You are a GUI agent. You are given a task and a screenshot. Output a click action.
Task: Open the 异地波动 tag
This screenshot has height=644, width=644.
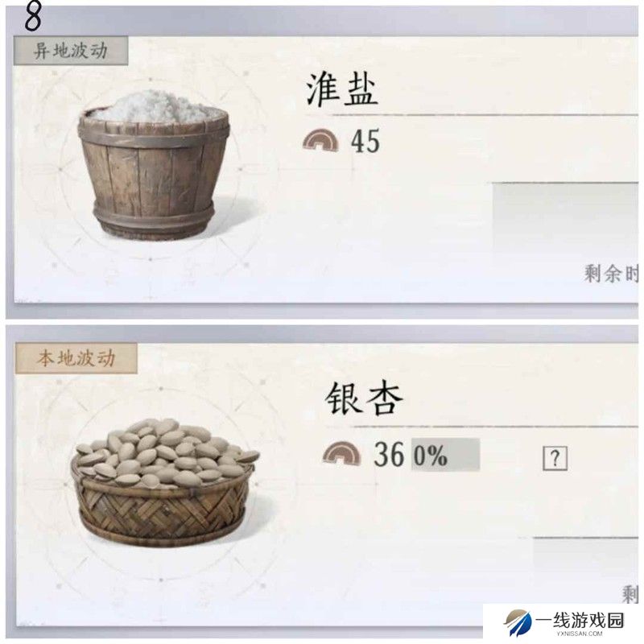(x=71, y=51)
